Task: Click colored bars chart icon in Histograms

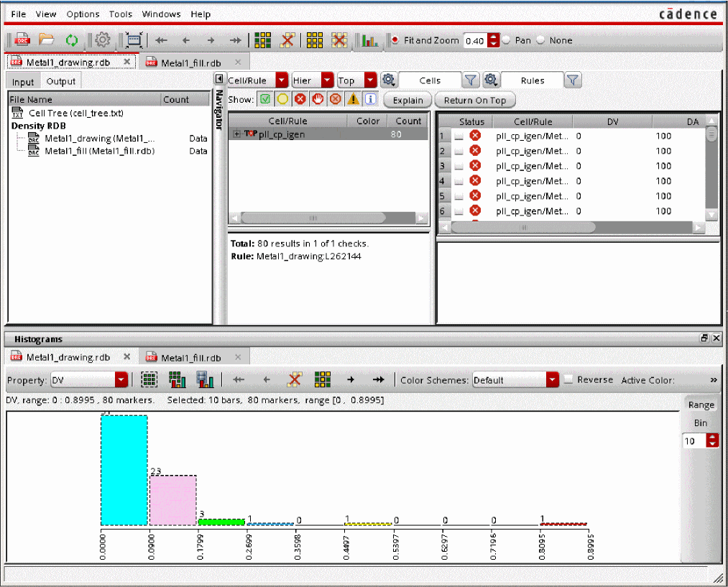Action: pos(177,379)
